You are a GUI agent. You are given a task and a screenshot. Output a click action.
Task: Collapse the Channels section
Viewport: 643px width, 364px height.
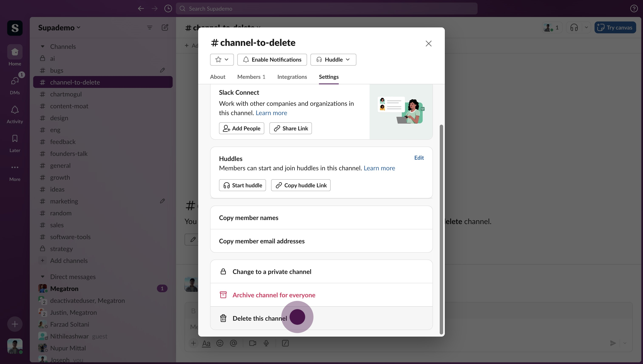coord(43,47)
